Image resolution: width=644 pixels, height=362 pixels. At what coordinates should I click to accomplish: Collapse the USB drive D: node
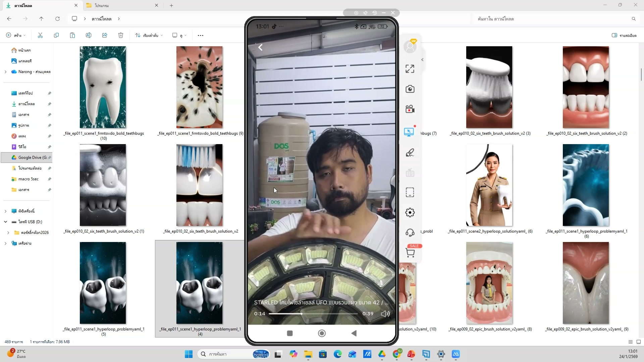pyautogui.click(x=5, y=222)
